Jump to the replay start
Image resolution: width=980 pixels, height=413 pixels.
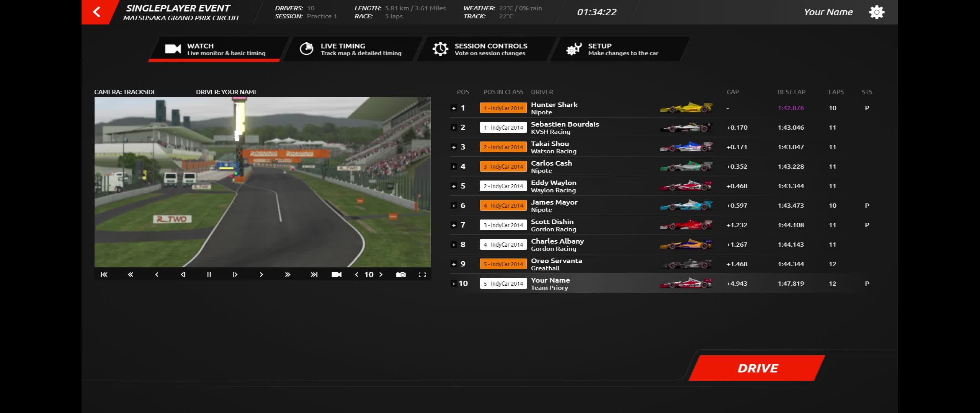click(104, 275)
